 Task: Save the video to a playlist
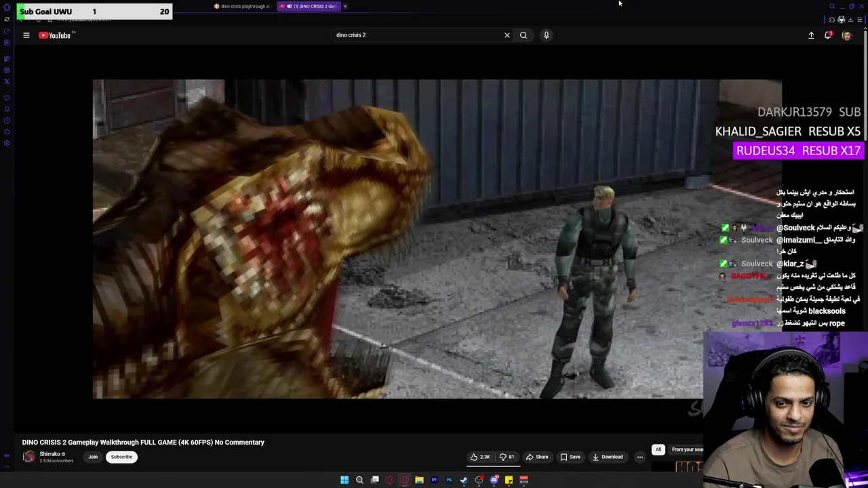tap(570, 457)
